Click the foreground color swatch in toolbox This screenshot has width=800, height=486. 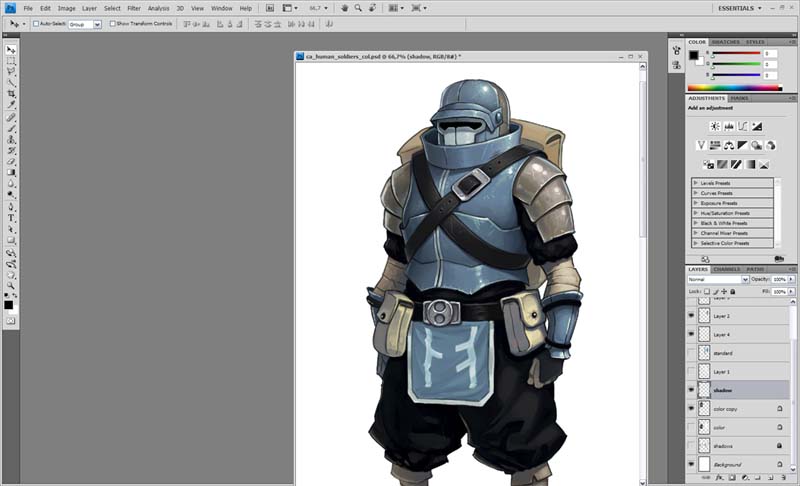click(x=8, y=305)
